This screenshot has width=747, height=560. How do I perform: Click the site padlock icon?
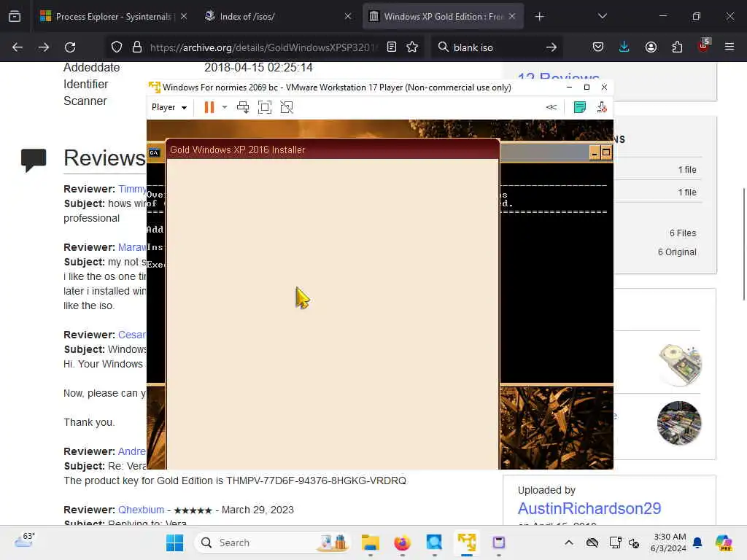point(137,47)
